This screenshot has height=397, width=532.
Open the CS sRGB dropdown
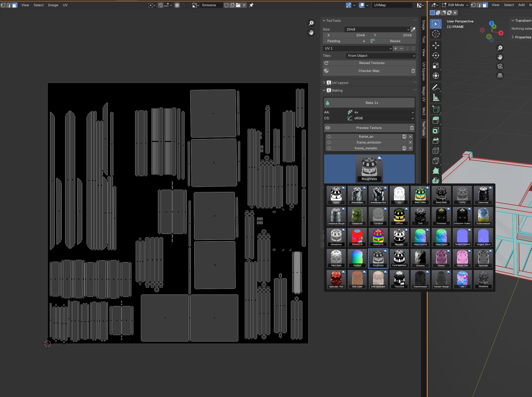pyautogui.click(x=381, y=118)
